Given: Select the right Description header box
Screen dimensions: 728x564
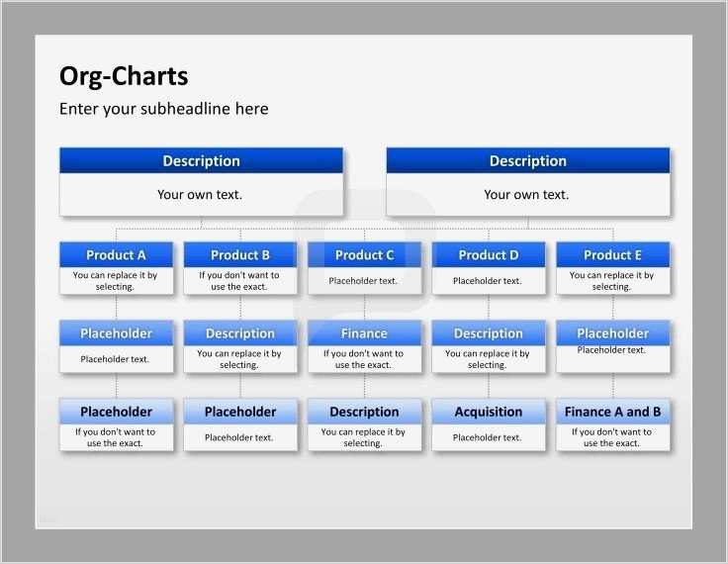Looking at the screenshot, I should (x=528, y=160).
